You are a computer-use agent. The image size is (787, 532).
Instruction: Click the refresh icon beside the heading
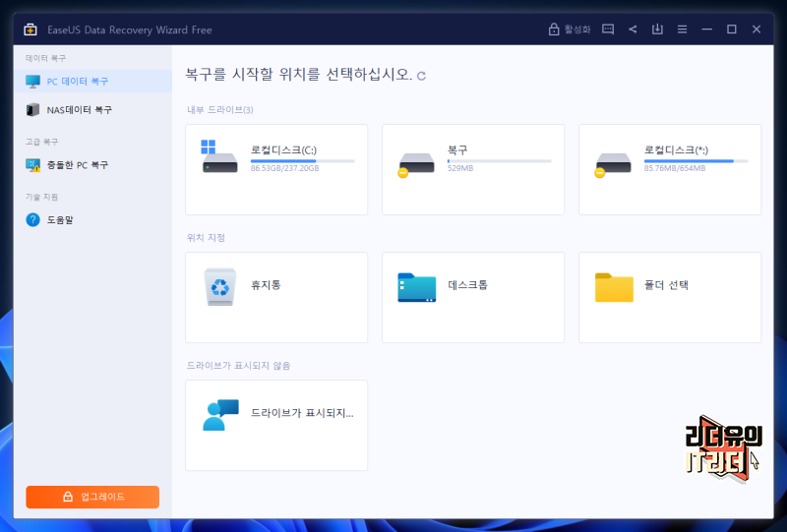click(x=422, y=77)
